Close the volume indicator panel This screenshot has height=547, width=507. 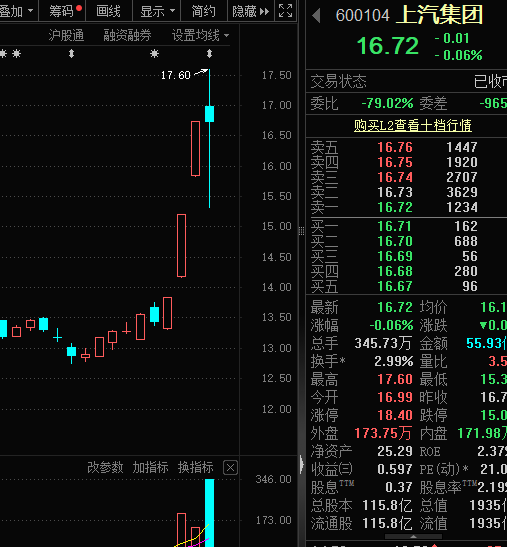coord(230,468)
